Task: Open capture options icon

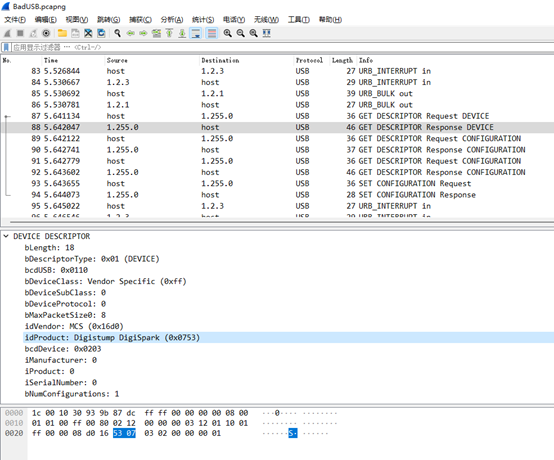Action: pyautogui.click(x=46, y=33)
